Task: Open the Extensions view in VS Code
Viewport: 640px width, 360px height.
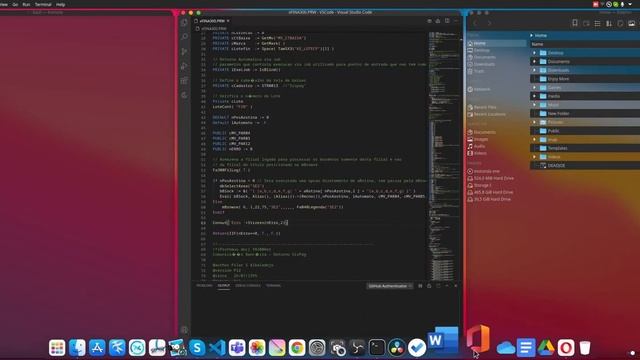Action: [184, 81]
